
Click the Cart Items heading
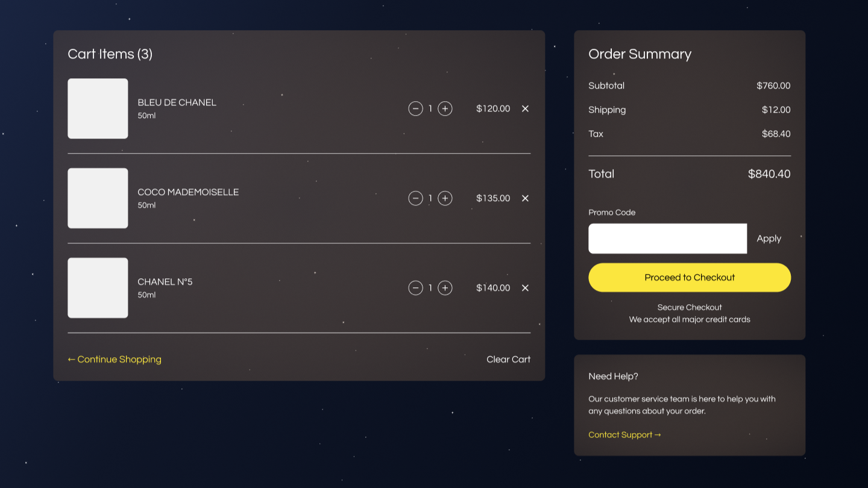point(110,54)
